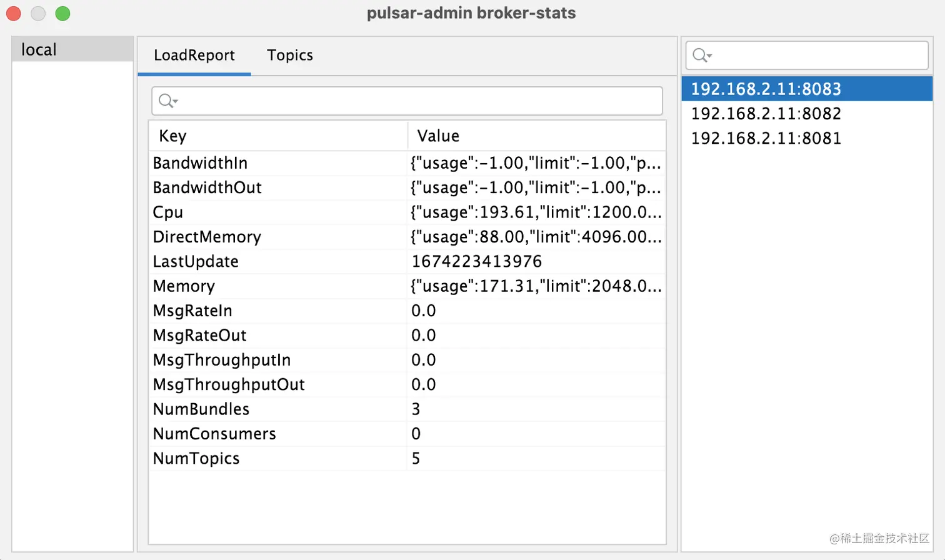Screen dimensions: 945x560
Task: Click the search icon above the broker list
Action: click(x=701, y=56)
